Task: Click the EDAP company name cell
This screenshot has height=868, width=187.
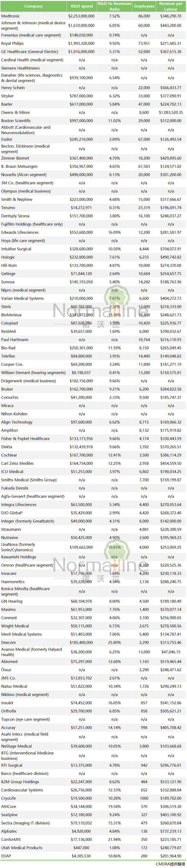Action: point(6,856)
